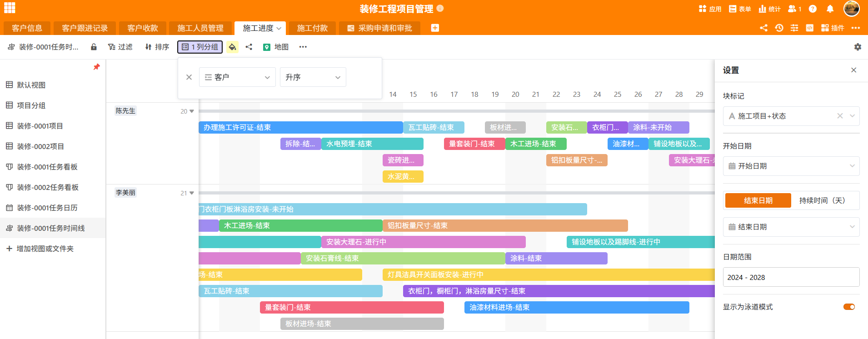This screenshot has height=339, width=868.
Task: Click the 日期范围 input field
Action: click(791, 277)
